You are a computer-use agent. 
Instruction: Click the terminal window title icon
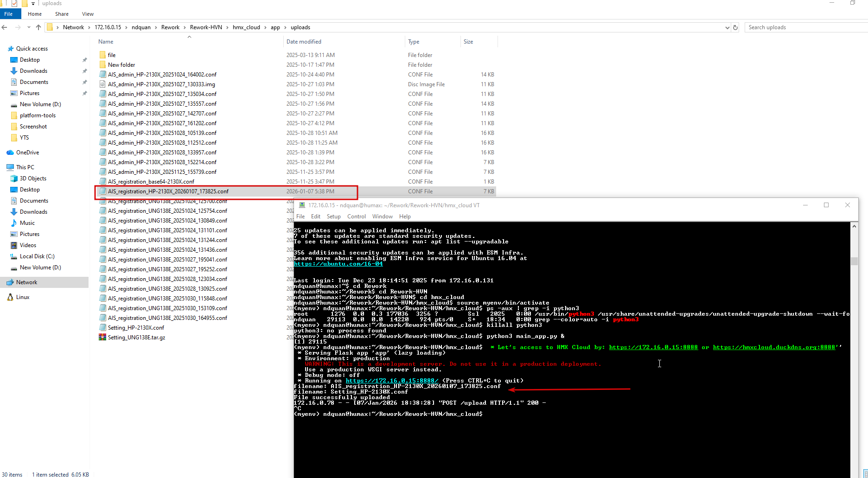pos(302,205)
